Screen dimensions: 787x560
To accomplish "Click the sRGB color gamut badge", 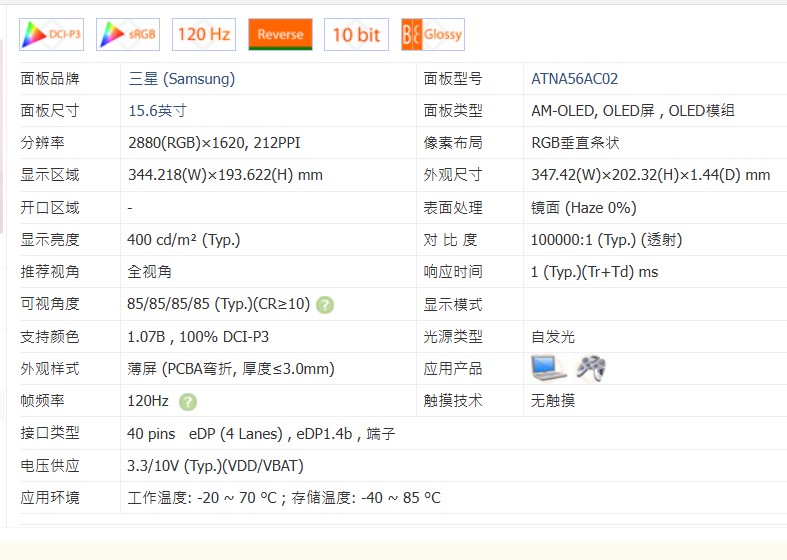I will [x=128, y=34].
